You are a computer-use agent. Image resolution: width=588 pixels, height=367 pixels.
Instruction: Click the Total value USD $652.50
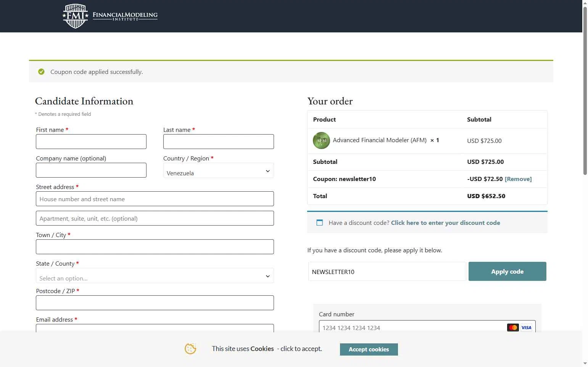tap(486, 196)
